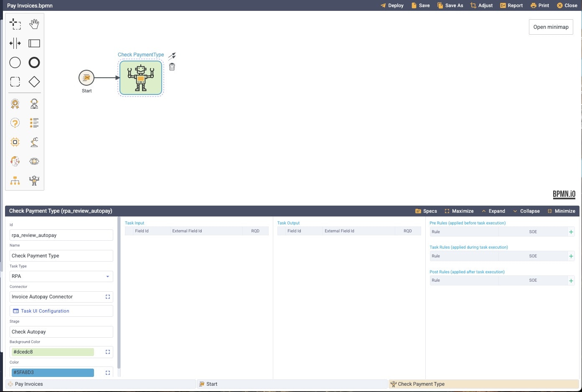Delete Check PaymentType using the trash icon

pos(172,66)
